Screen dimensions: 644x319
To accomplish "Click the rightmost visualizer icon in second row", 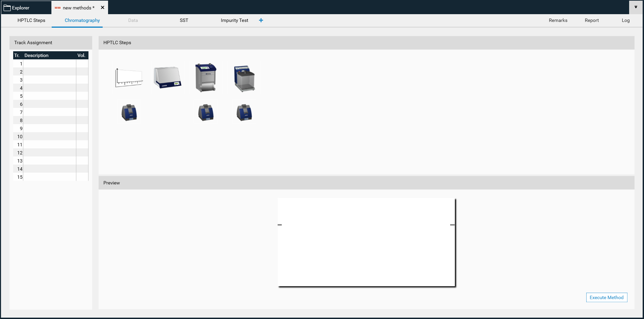I will 244,112.
